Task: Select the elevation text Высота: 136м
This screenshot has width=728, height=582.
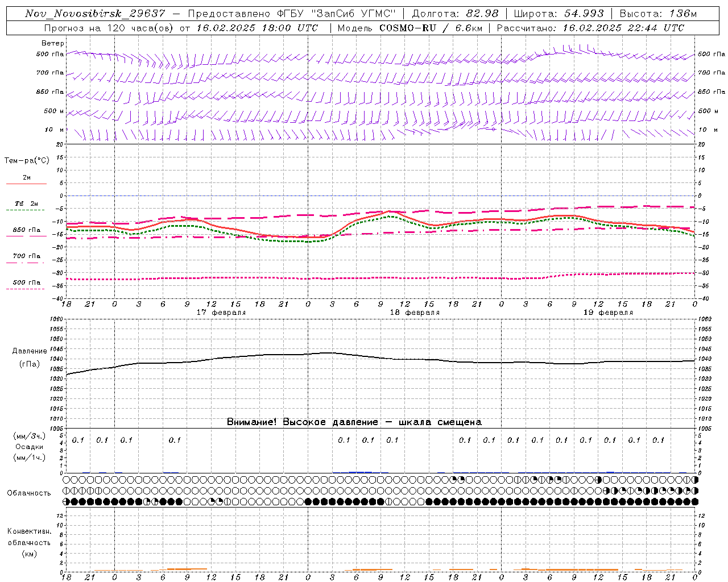Action: tap(658, 14)
